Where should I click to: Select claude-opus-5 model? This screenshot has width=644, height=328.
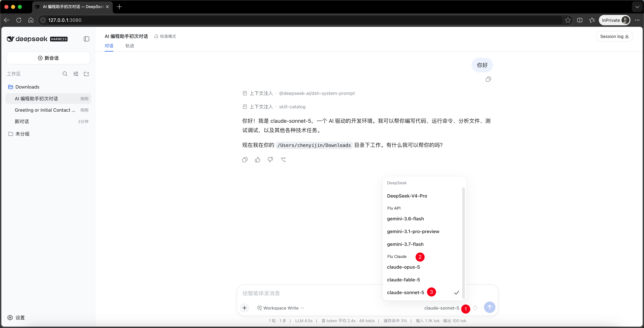[x=422, y=267]
